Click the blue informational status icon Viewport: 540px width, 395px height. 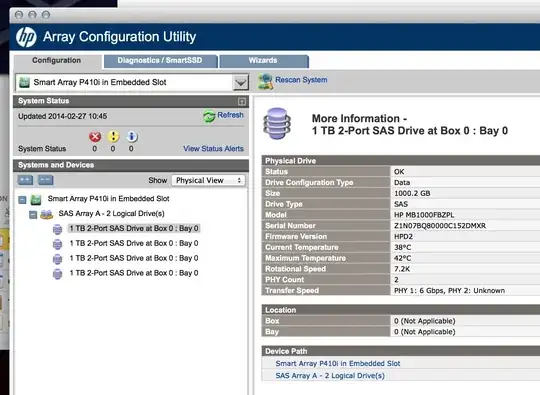131,137
